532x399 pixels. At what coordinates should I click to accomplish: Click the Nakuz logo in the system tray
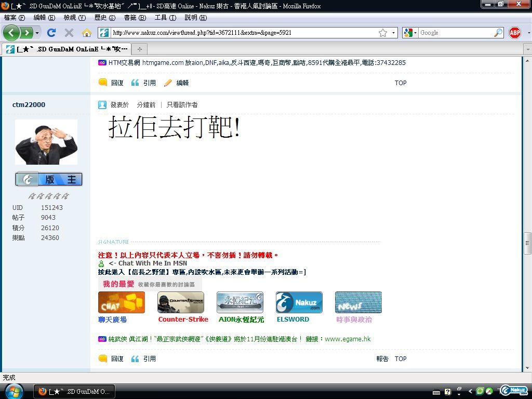514,391
